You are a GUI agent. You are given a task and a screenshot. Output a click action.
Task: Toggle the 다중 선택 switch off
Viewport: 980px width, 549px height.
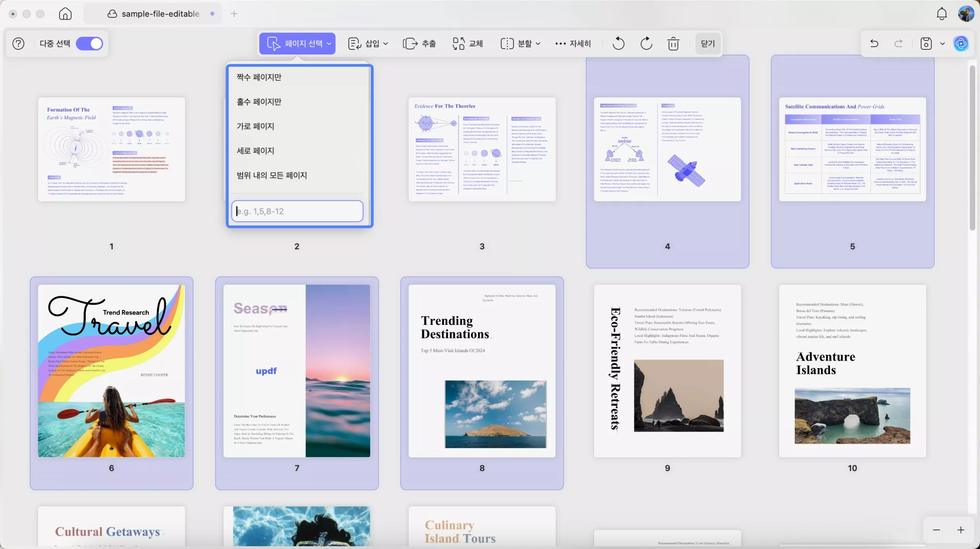click(90, 44)
